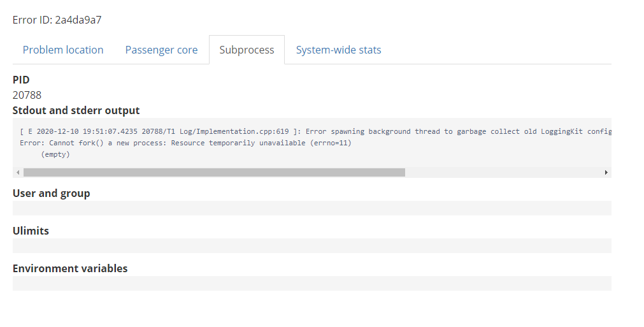Click the PID value 20788

(x=27, y=95)
